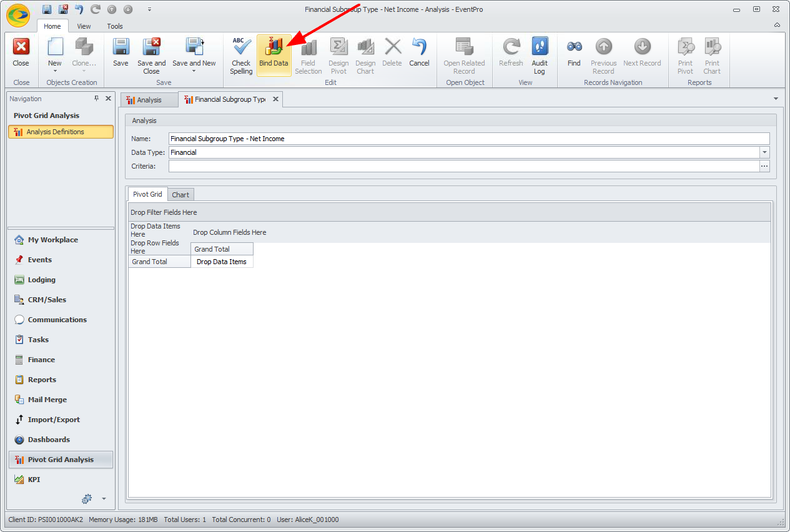Select Pivot Grid Analysis navigation group
Viewport: 790px width, 532px height.
point(61,460)
